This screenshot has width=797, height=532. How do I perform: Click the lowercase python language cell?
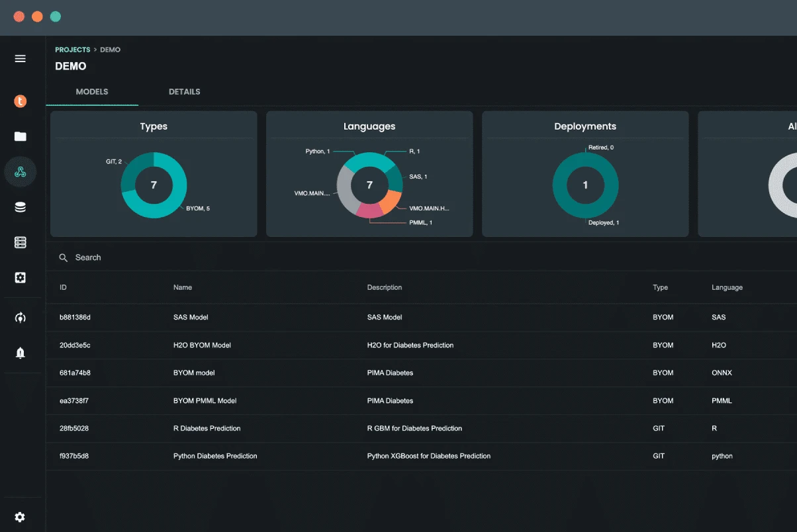[722, 456]
